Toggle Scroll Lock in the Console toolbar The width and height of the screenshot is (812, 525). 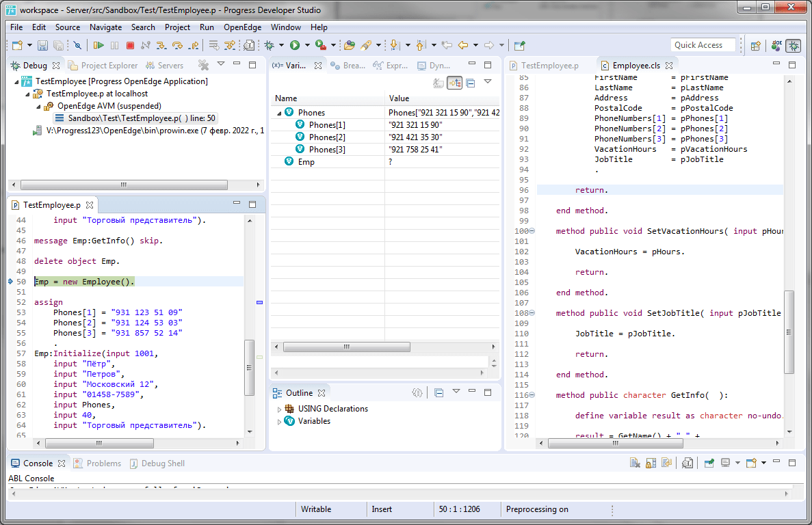pyautogui.click(x=651, y=463)
